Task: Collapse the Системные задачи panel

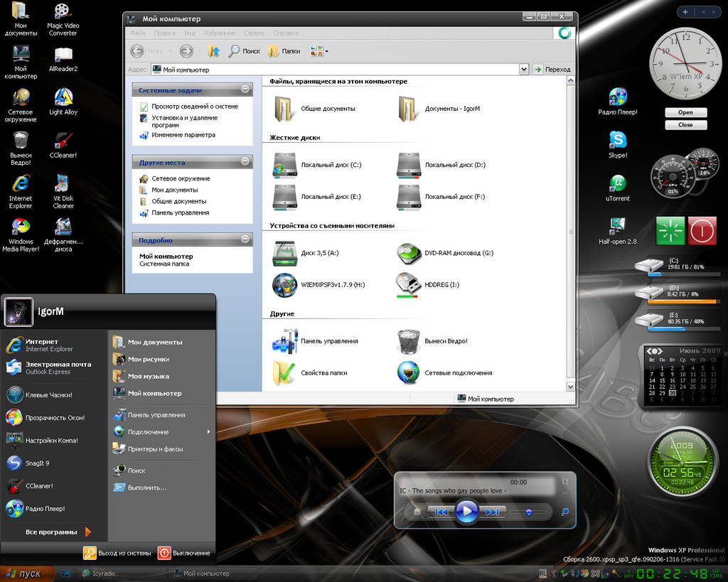Action: 245,89
